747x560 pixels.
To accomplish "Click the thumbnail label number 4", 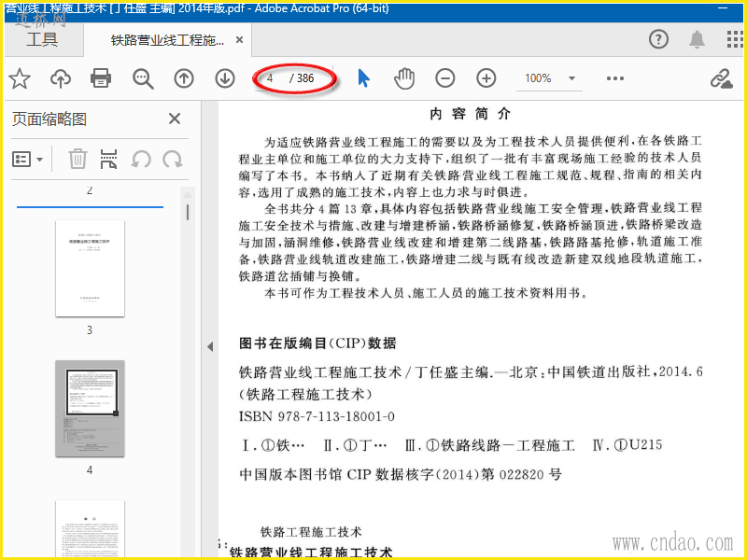I will click(90, 470).
